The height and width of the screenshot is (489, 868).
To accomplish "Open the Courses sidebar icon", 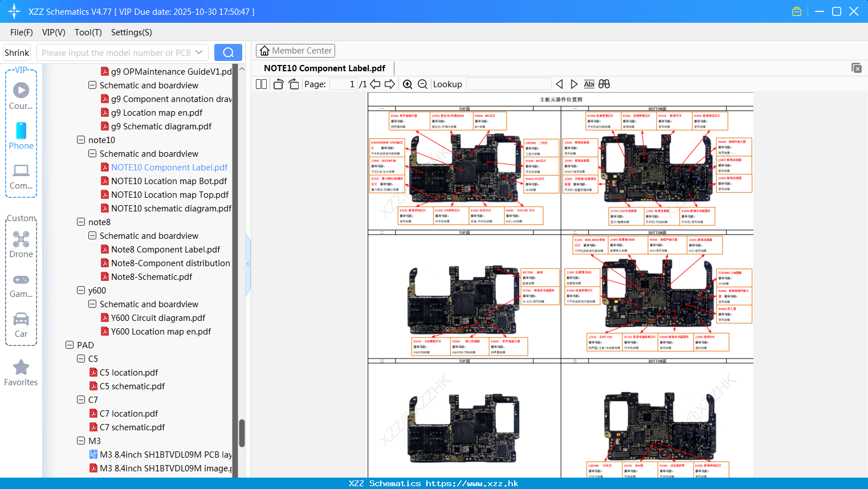I will 21,96.
